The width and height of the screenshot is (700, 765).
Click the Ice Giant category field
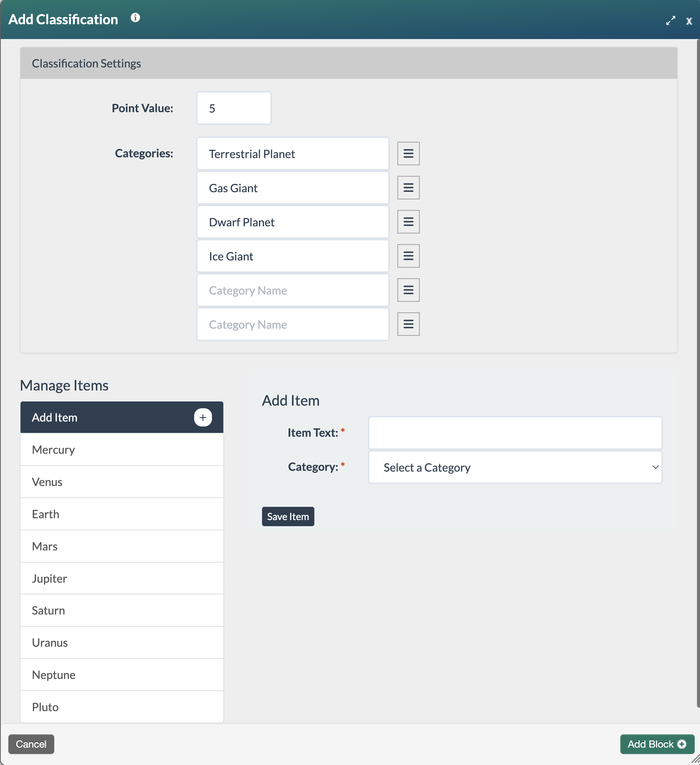tap(293, 256)
